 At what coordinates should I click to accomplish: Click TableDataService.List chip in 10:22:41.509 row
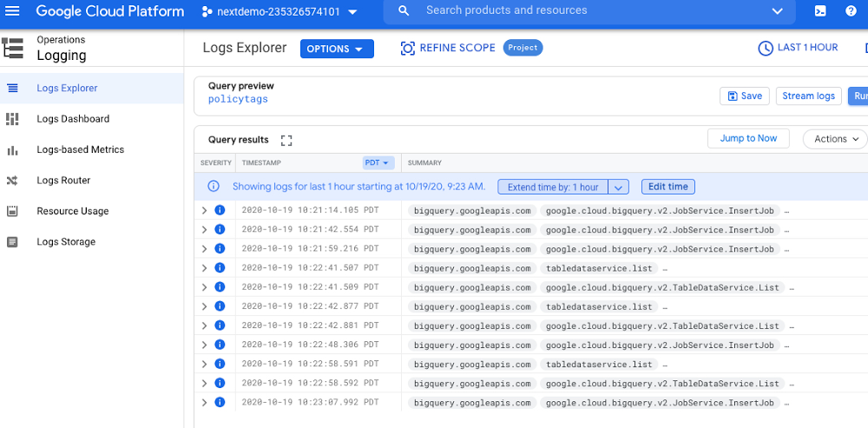(662, 287)
